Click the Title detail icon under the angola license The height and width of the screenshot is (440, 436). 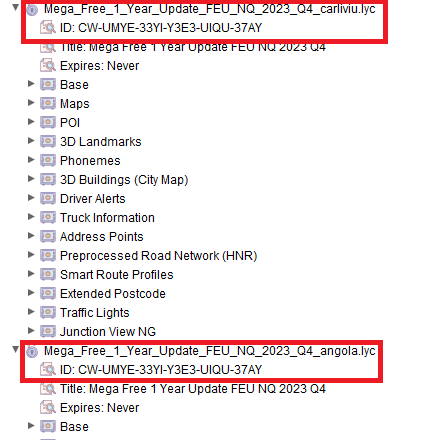point(48,389)
